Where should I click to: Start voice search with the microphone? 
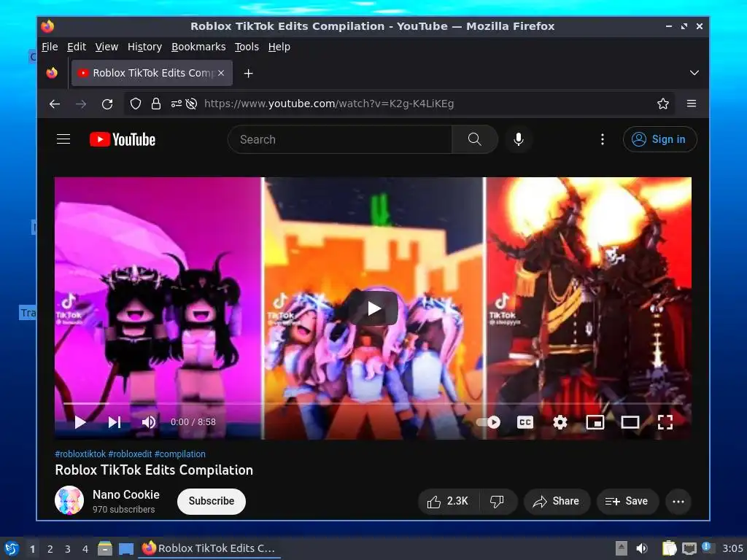pyautogui.click(x=519, y=139)
